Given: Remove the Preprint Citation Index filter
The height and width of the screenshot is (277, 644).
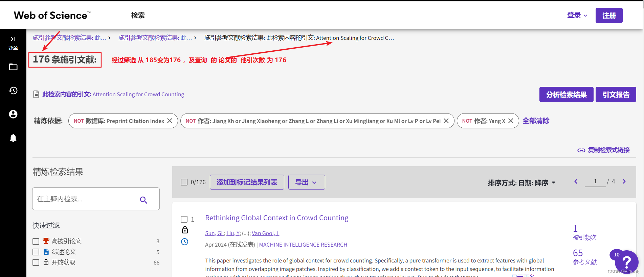Looking at the screenshot, I should [170, 121].
